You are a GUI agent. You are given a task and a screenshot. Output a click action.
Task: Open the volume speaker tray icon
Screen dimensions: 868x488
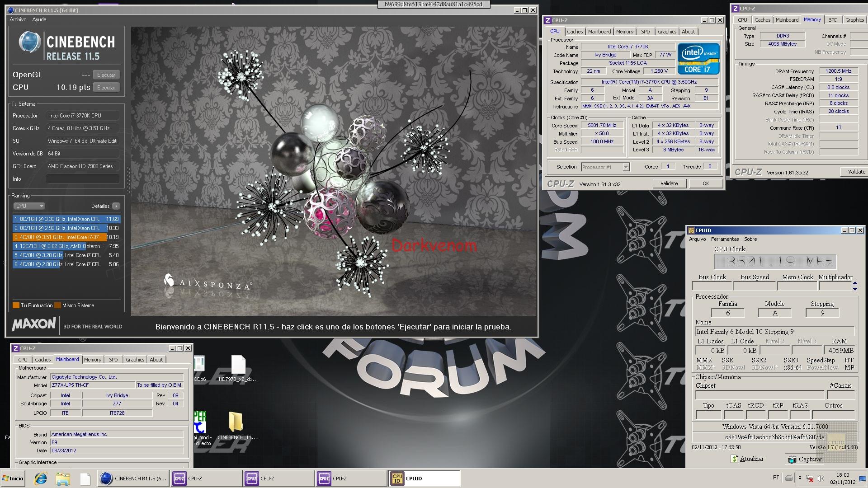(x=820, y=479)
